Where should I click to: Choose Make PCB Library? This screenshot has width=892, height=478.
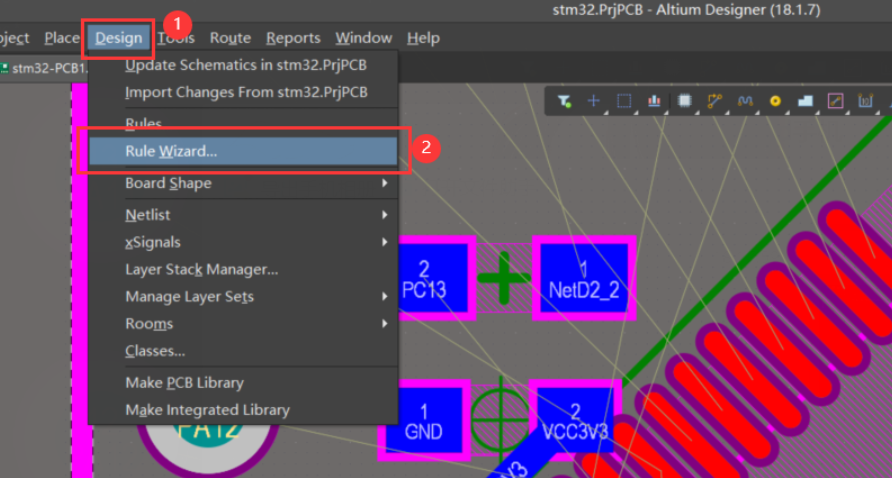tap(243, 383)
